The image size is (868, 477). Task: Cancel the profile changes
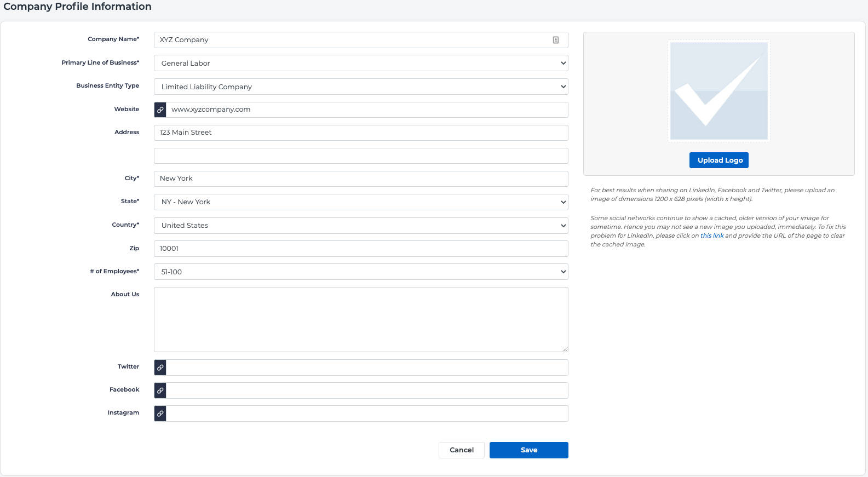pyautogui.click(x=461, y=450)
